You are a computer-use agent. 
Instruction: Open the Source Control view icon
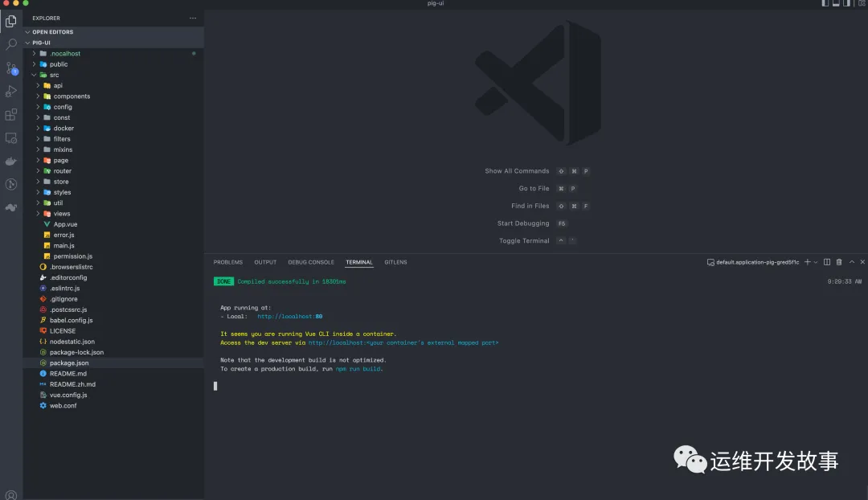(x=11, y=68)
